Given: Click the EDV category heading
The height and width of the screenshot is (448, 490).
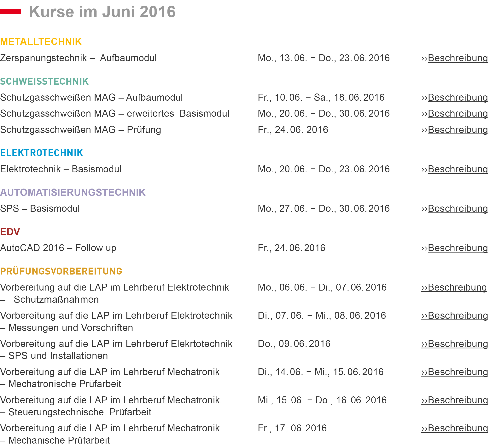Looking at the screenshot, I should (10, 232).
